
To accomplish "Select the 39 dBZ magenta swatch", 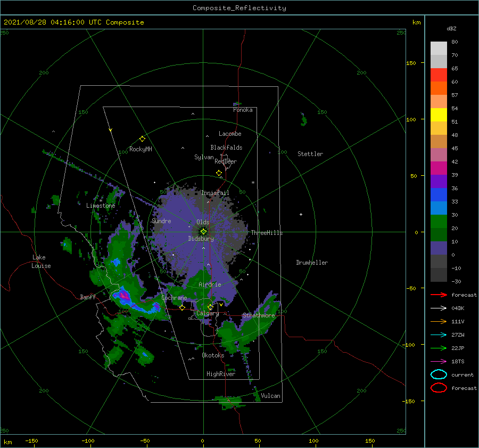I will (x=439, y=168).
